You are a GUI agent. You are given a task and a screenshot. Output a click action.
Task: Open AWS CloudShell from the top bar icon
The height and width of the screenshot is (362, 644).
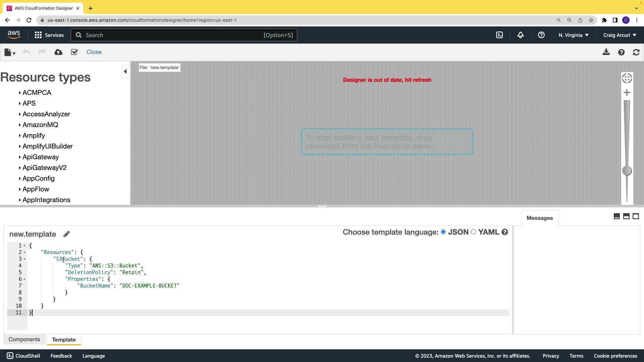pos(499,35)
